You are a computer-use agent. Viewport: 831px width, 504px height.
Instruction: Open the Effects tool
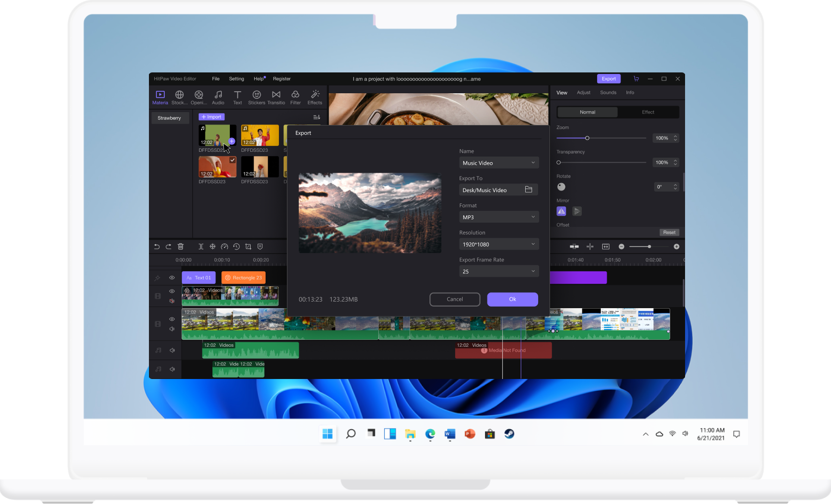[x=315, y=97]
